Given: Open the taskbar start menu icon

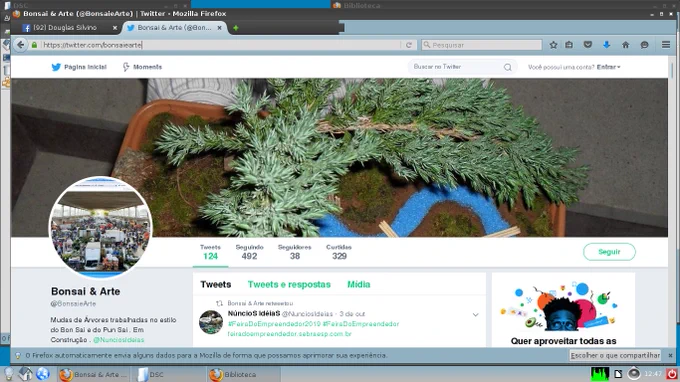Looking at the screenshot, I should pos(9,374).
